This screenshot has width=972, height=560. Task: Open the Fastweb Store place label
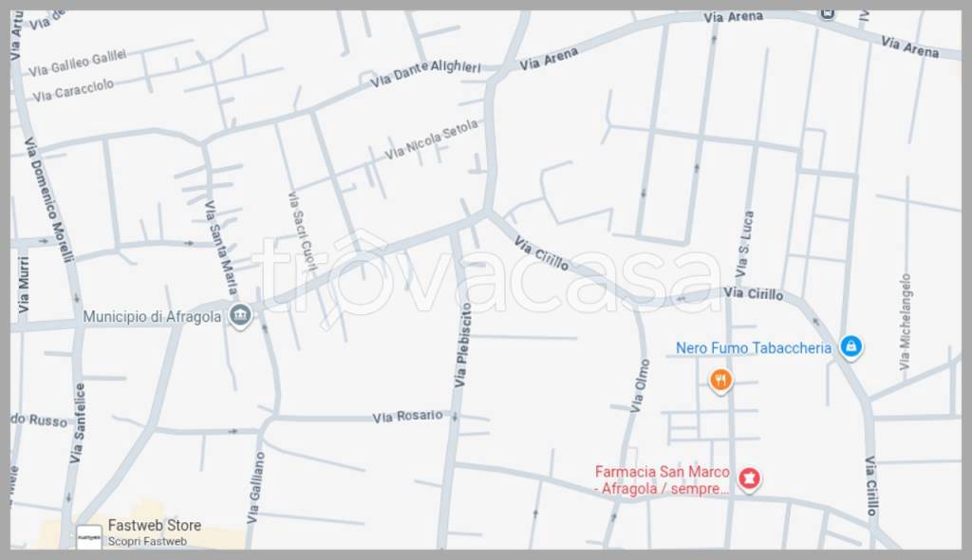(x=155, y=525)
